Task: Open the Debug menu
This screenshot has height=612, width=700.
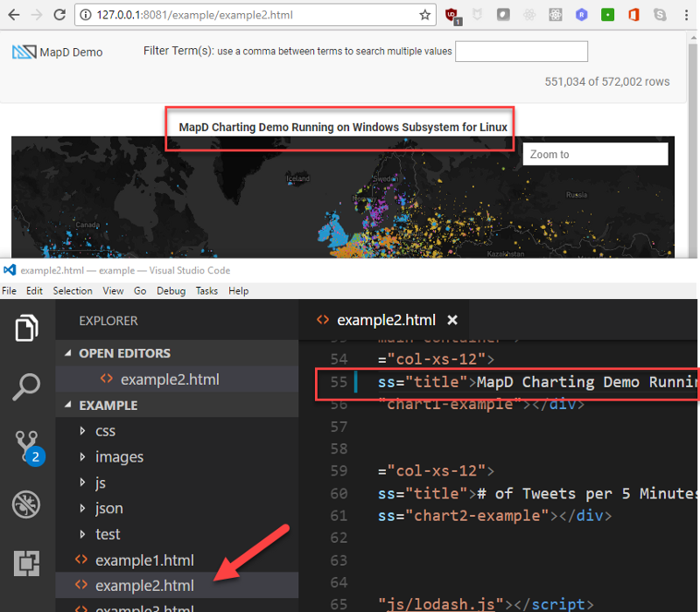Action: pos(171,291)
